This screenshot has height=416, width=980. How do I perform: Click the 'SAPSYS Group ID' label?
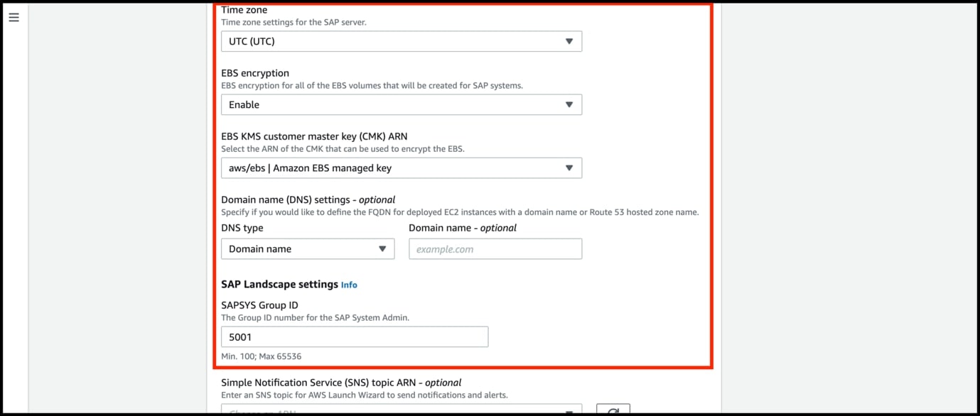pyautogui.click(x=259, y=305)
